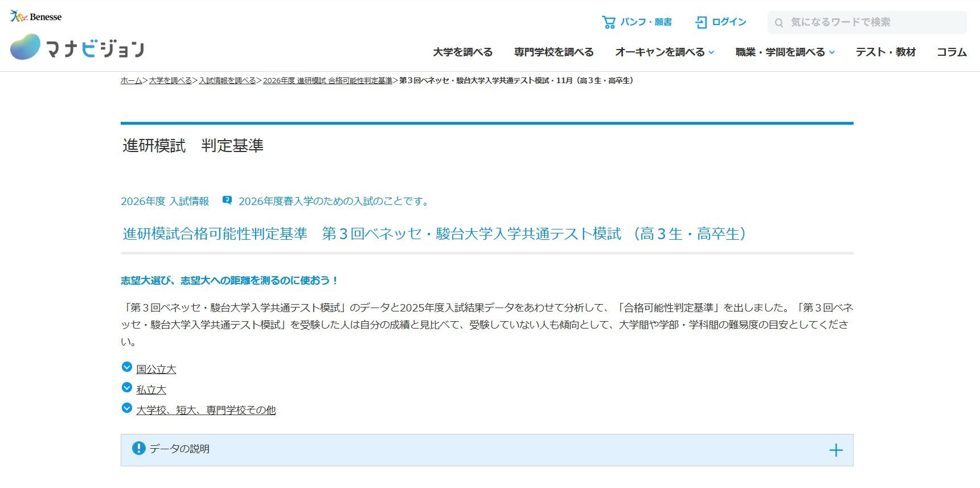Click the exclamation icon in データの説明
This screenshot has height=488, width=980.
coord(138,448)
